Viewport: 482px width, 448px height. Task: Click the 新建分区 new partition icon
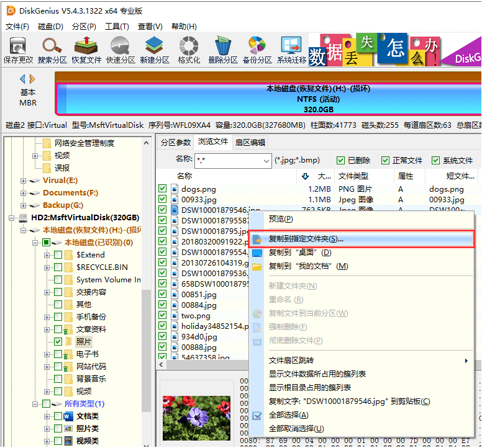pyautogui.click(x=155, y=50)
